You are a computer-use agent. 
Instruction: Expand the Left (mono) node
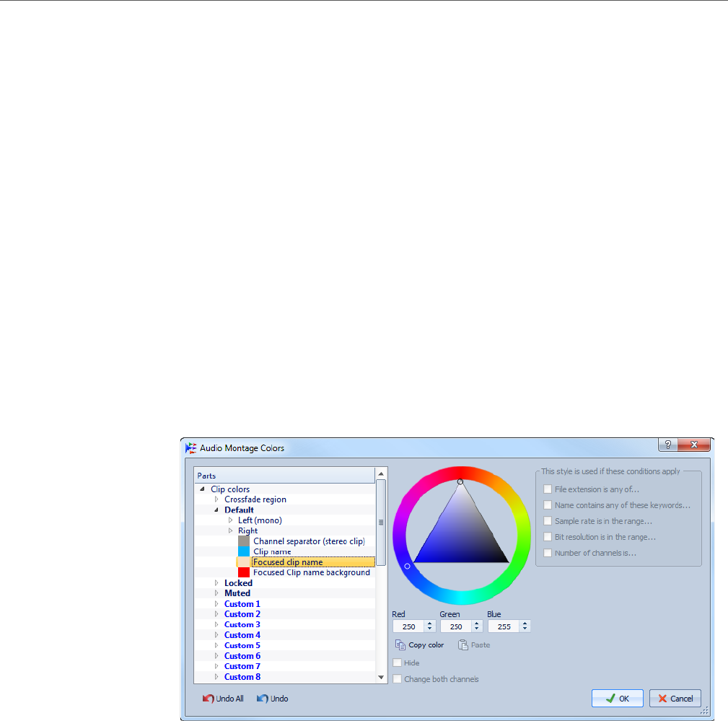point(230,520)
